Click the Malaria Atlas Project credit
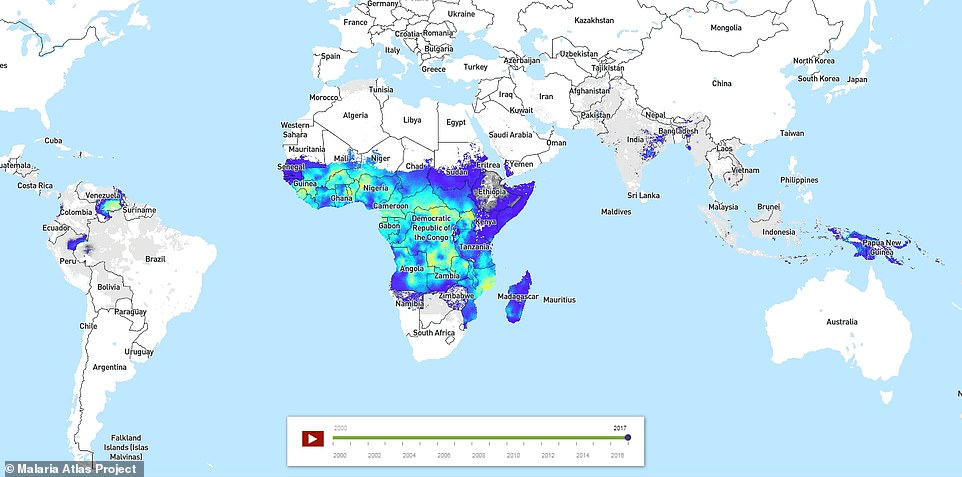 71,468
